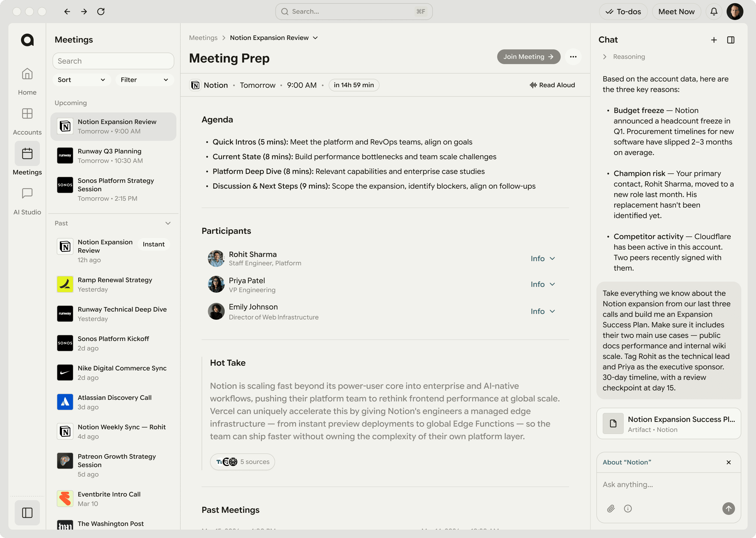Open notifications via the bell icon
The width and height of the screenshot is (756, 538).
click(x=714, y=11)
